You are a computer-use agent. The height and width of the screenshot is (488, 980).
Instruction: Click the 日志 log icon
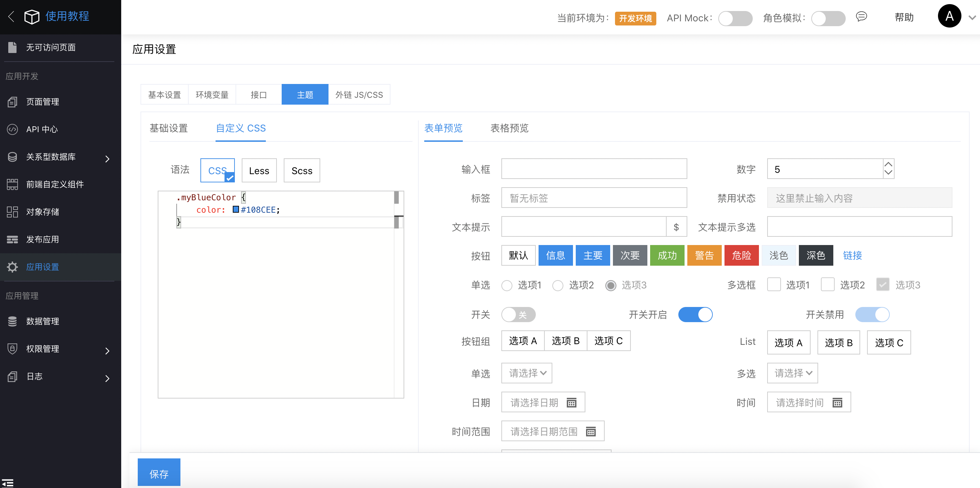(x=12, y=376)
